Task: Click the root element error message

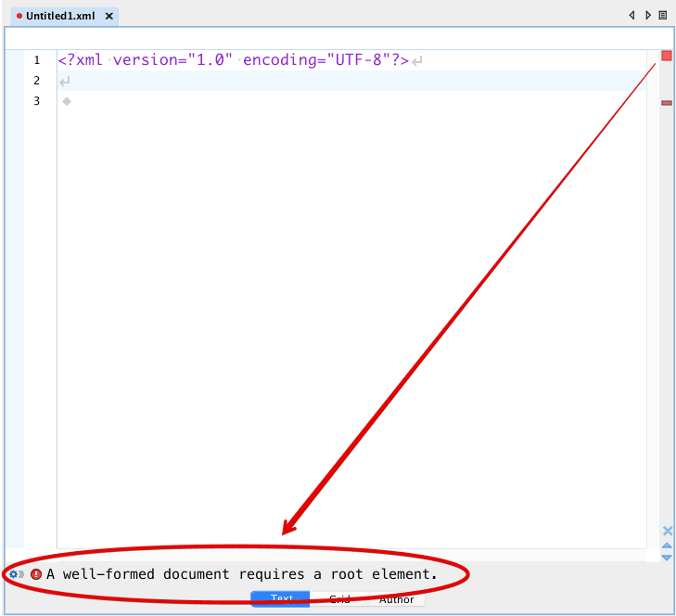Action: (x=241, y=574)
